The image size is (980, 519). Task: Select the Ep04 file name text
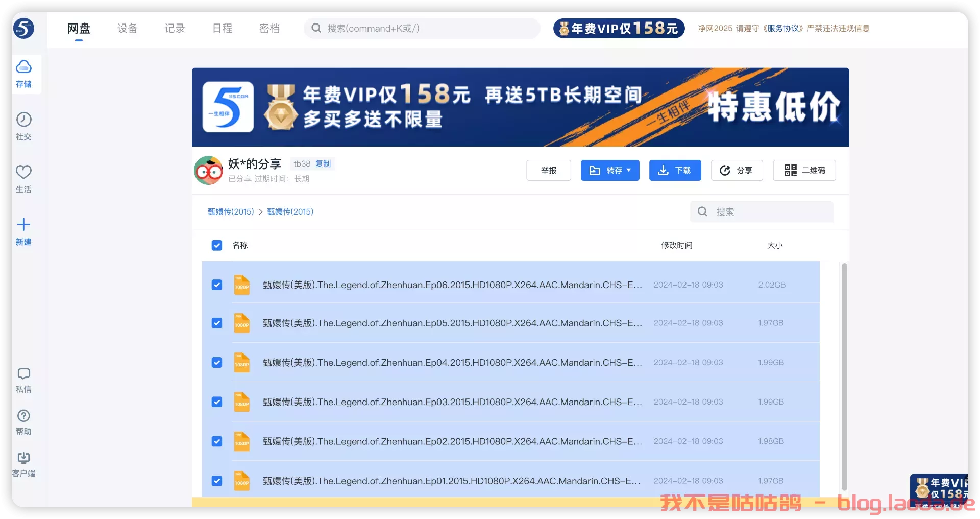tap(453, 362)
